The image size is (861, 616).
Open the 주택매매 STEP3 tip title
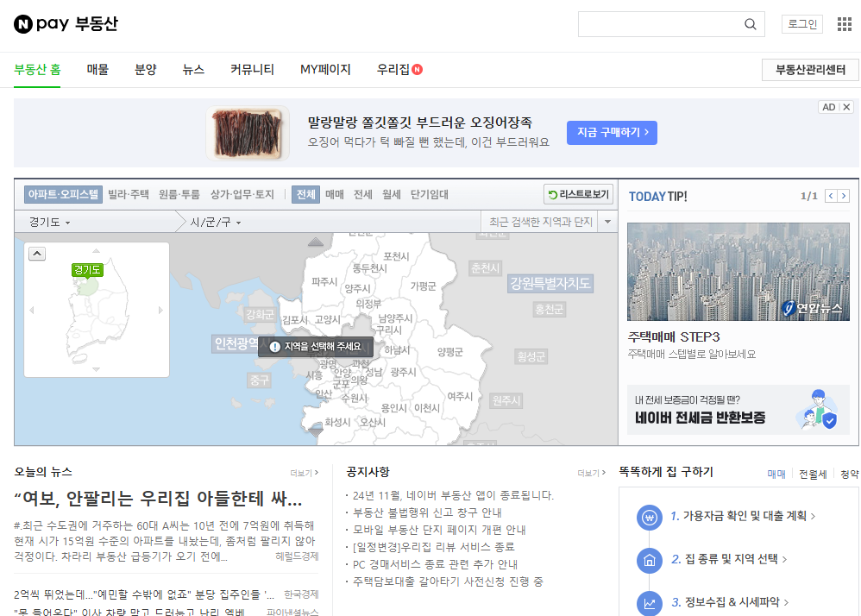click(674, 336)
